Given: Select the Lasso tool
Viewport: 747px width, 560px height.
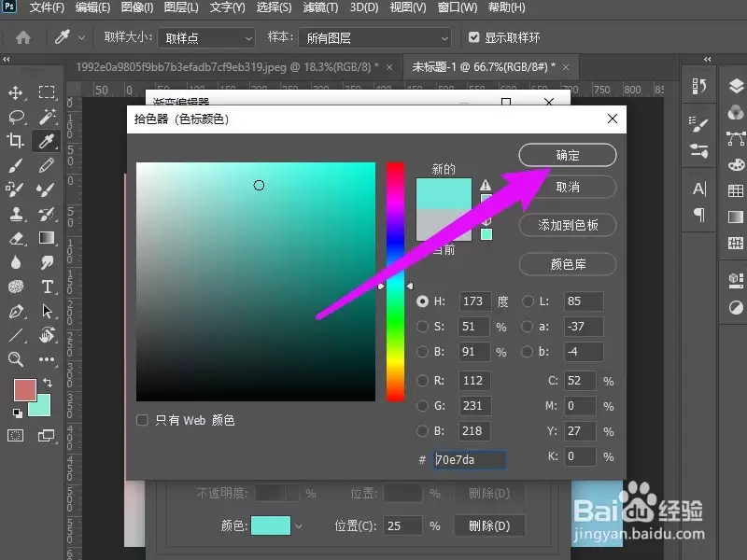Looking at the screenshot, I should 17,117.
